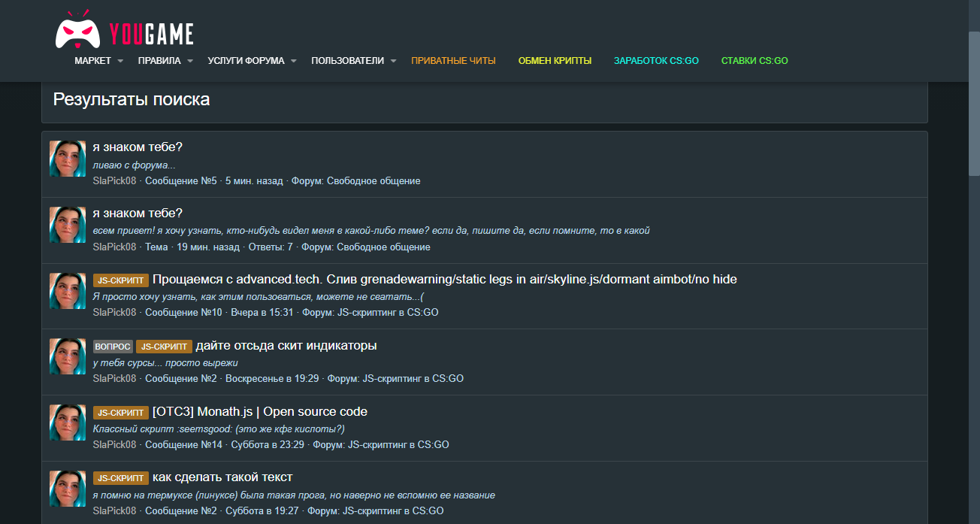The width and height of the screenshot is (980, 524).
Task: Expand the ПРАВИЛА dropdown arrow
Action: [190, 61]
